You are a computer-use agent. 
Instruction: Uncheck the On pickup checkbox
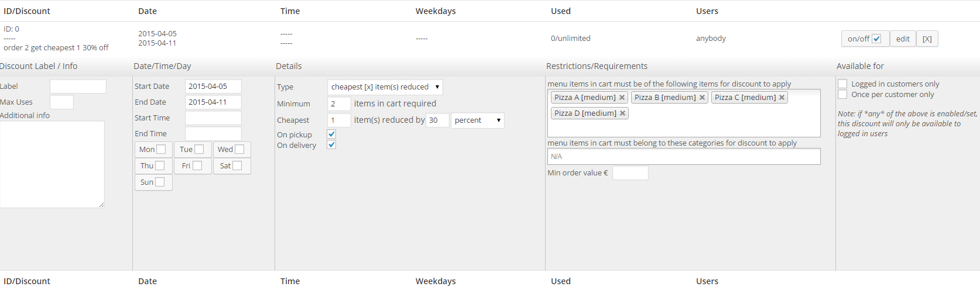tap(331, 134)
